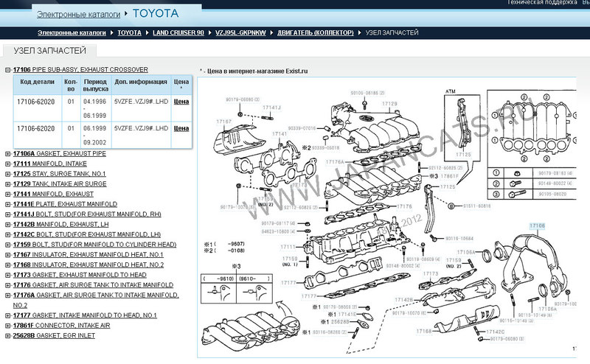Image resolution: width=590 pixels, height=364 pixels.
Task: Open 17159 BOLT, STUD cylinder head link
Action: [x=95, y=245]
